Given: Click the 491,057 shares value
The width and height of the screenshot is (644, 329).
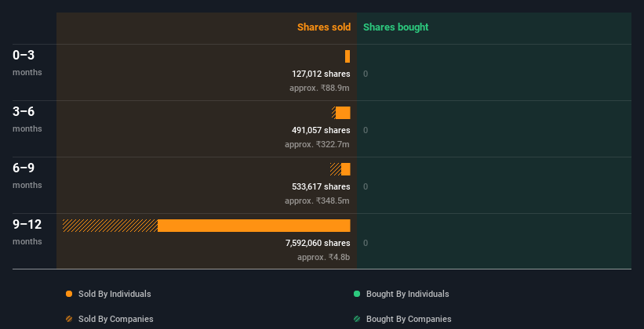Looking at the screenshot, I should click(321, 131).
